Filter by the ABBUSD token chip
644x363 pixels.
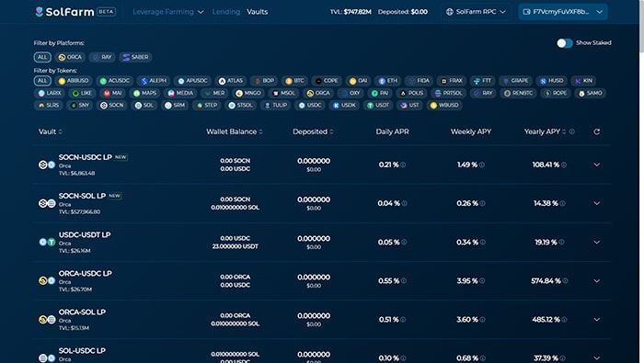[74, 81]
